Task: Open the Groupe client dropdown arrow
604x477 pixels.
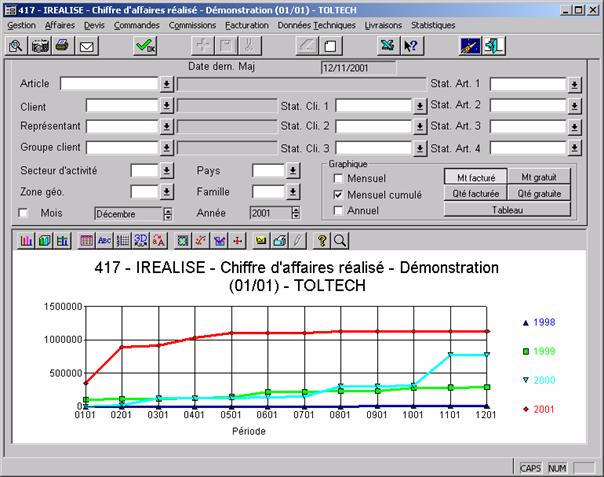Action: pyautogui.click(x=166, y=148)
